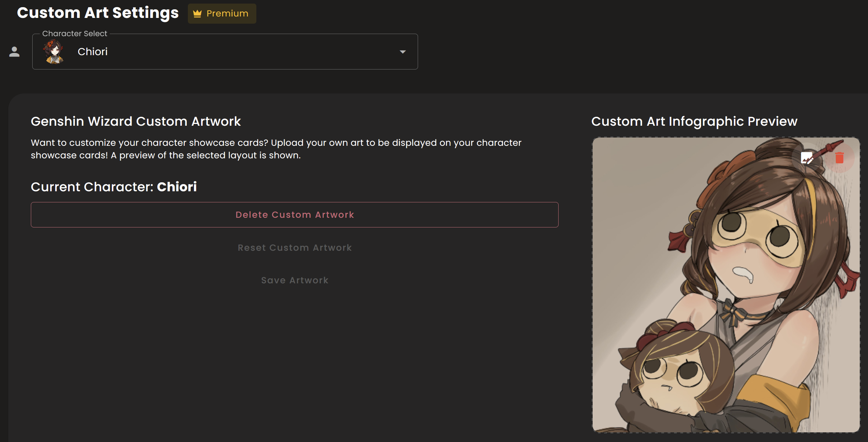868x442 pixels.
Task: Click the Custom Art Infographic Preview heading
Action: (x=694, y=121)
